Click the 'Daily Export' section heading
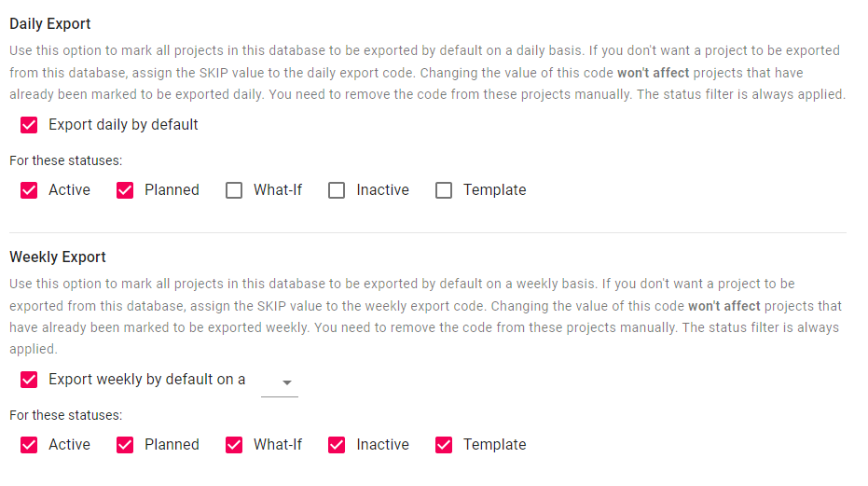This screenshot has height=486, width=868. tap(50, 24)
